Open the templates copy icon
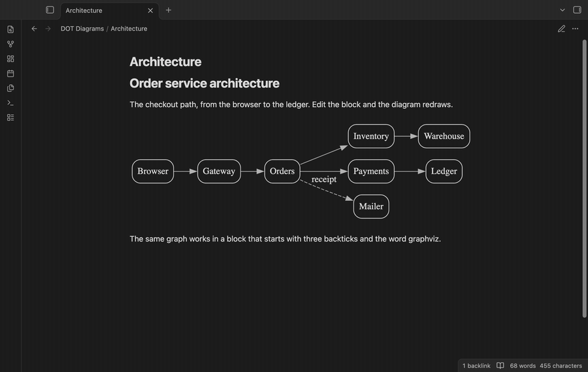The height and width of the screenshot is (372, 588). click(x=10, y=88)
